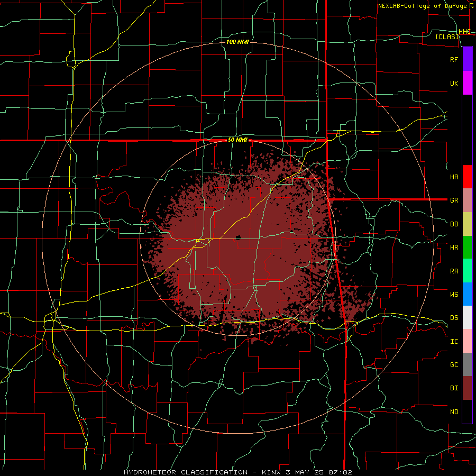This screenshot has height=476, width=476.
Task: Click the HR green legend swatch
Action: (x=467, y=248)
